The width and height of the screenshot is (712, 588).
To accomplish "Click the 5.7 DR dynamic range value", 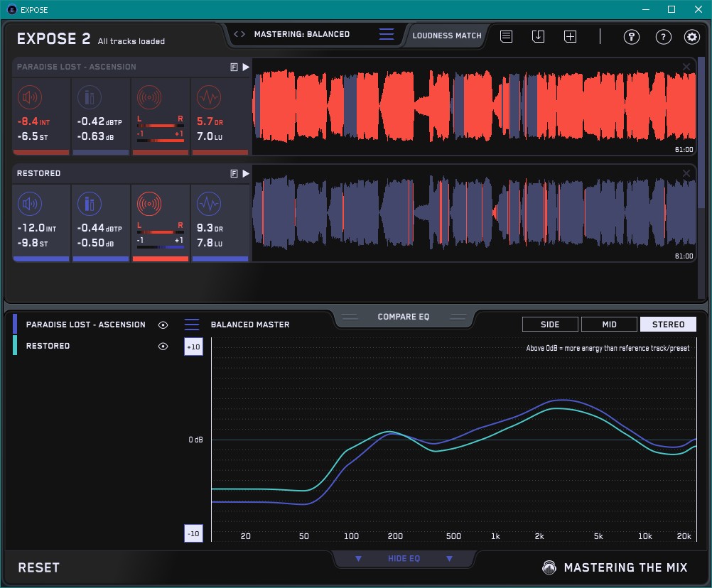I will 210,121.
